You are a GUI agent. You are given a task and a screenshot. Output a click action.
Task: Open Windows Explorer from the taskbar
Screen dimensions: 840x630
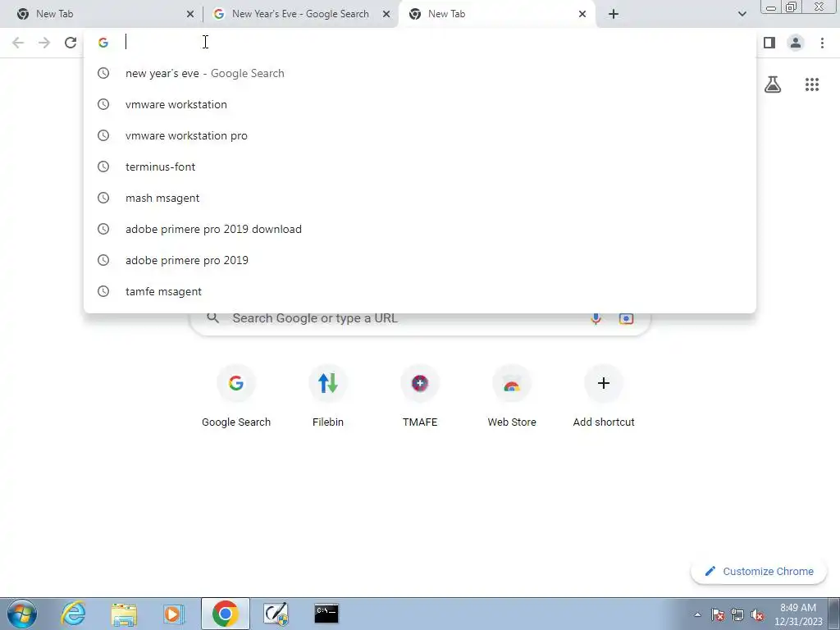click(124, 614)
